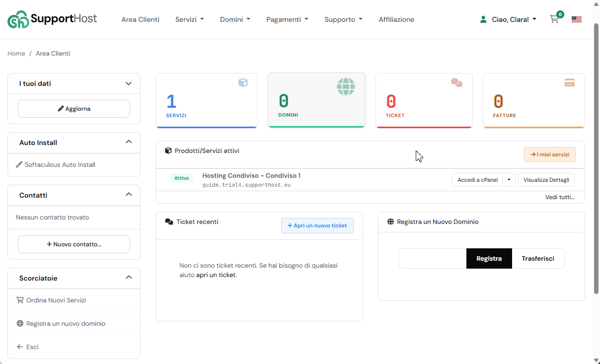Click the cube icon on Servizi card
The width and height of the screenshot is (600, 364).
coord(243,82)
